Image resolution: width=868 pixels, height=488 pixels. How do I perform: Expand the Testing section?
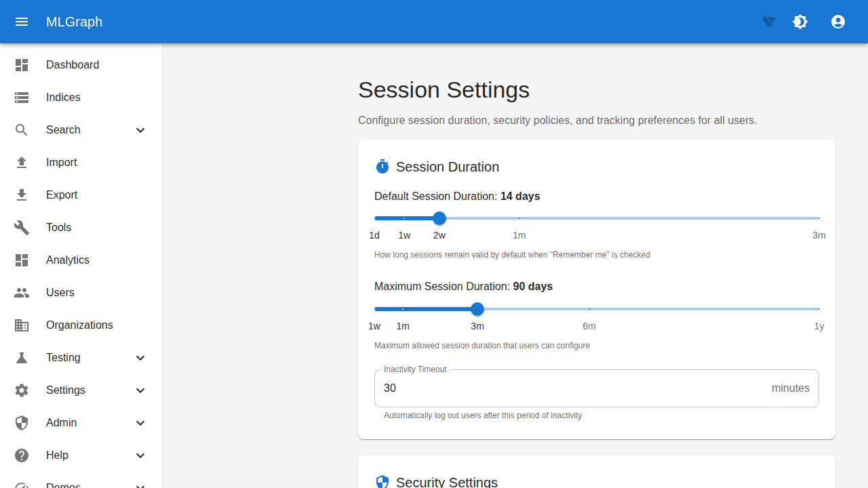140,357
